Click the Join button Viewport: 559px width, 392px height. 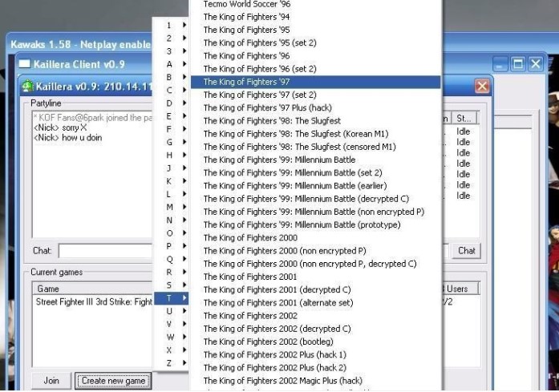pos(51,381)
